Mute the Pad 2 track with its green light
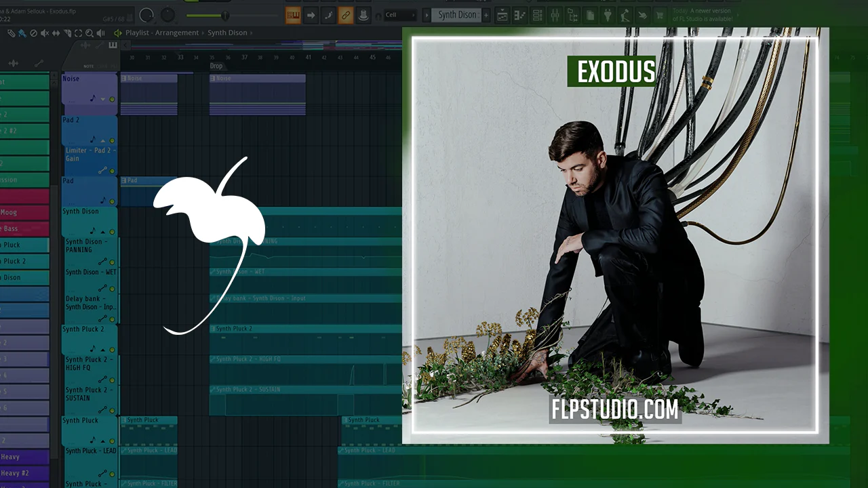The image size is (868, 488). pyautogui.click(x=112, y=140)
